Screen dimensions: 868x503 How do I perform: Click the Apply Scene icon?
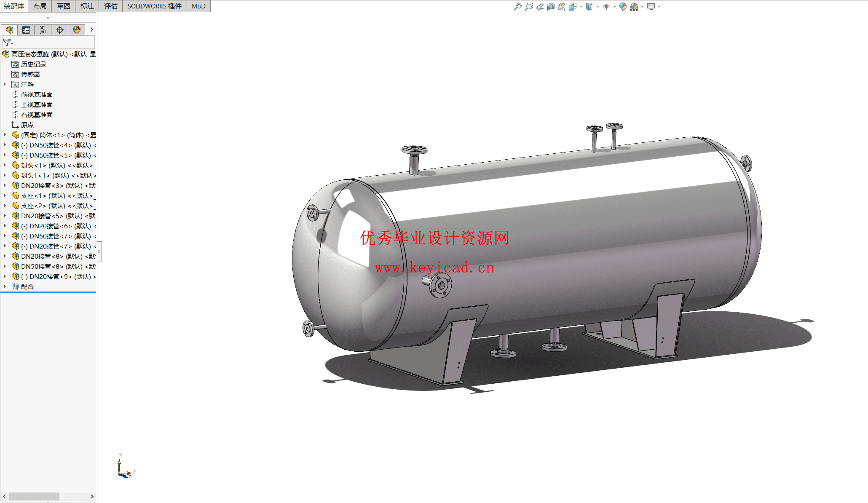634,7
